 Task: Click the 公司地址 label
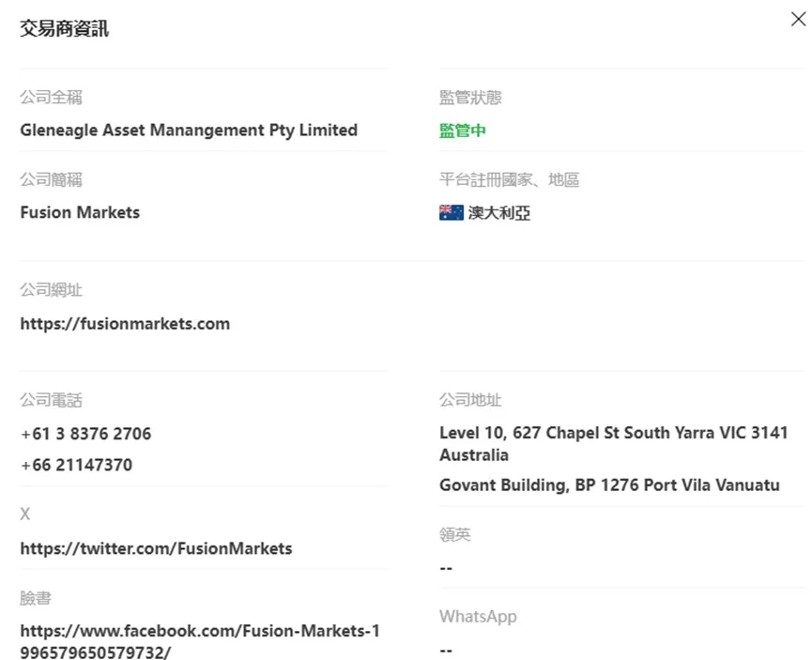point(470,400)
